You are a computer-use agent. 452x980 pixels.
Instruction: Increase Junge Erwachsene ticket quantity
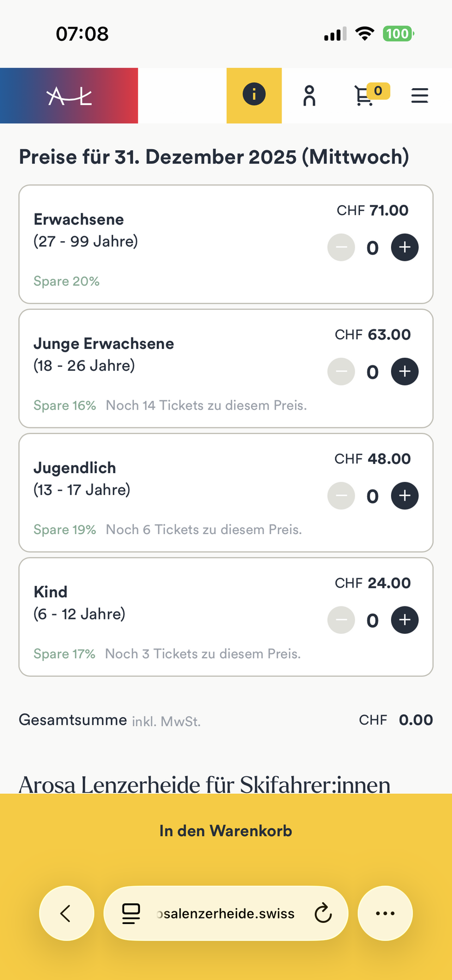[x=405, y=372]
